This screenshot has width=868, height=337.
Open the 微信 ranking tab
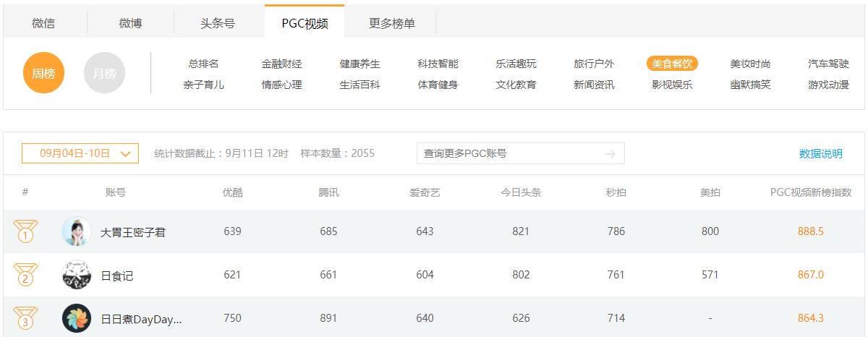tap(43, 23)
